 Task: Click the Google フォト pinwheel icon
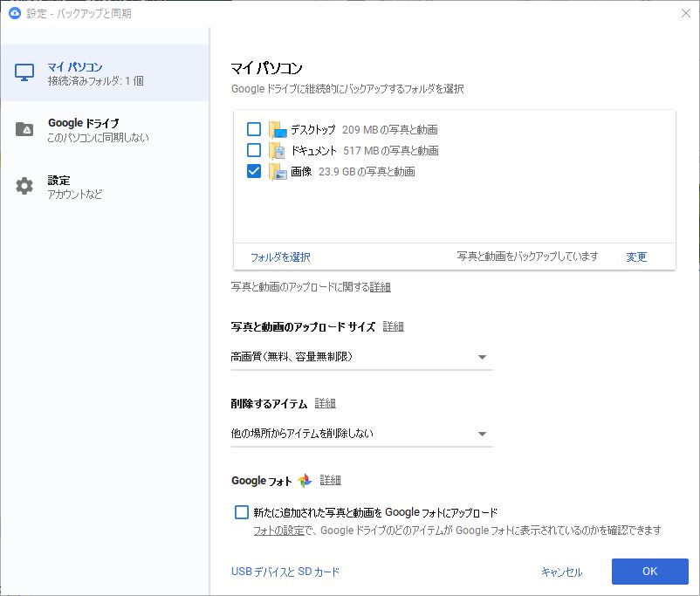coord(305,480)
